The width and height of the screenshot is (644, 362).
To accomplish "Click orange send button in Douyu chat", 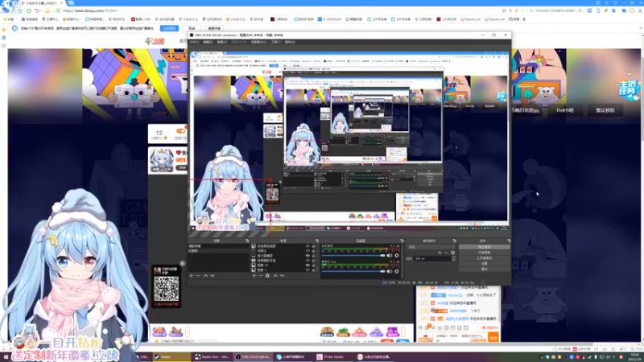I will coord(493,337).
